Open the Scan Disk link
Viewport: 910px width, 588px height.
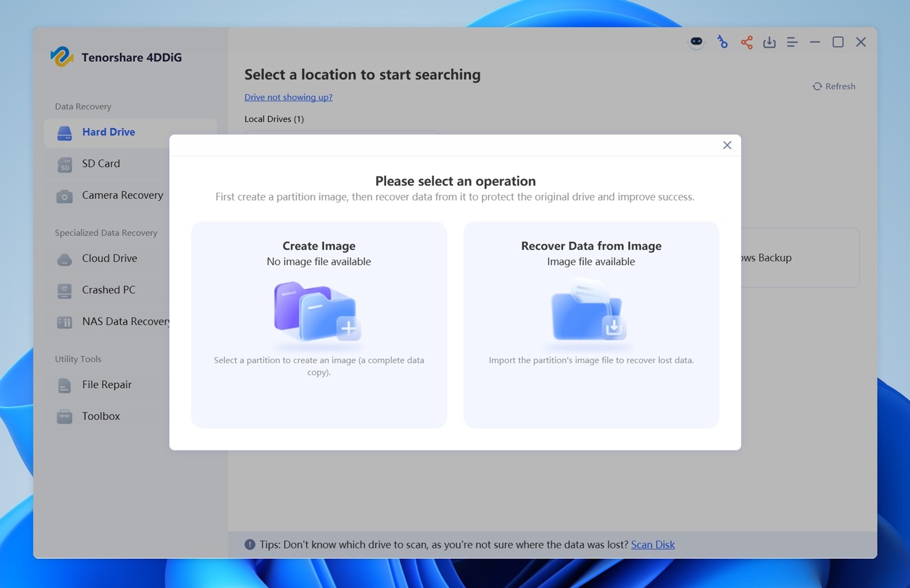click(x=653, y=544)
